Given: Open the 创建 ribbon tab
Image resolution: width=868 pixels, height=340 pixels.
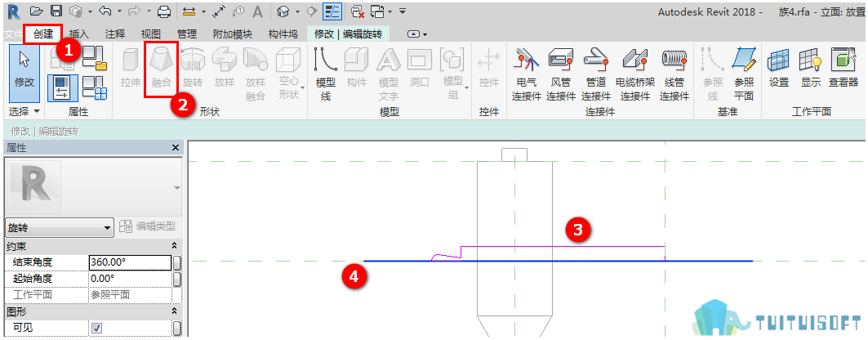Looking at the screenshot, I should click(x=42, y=34).
